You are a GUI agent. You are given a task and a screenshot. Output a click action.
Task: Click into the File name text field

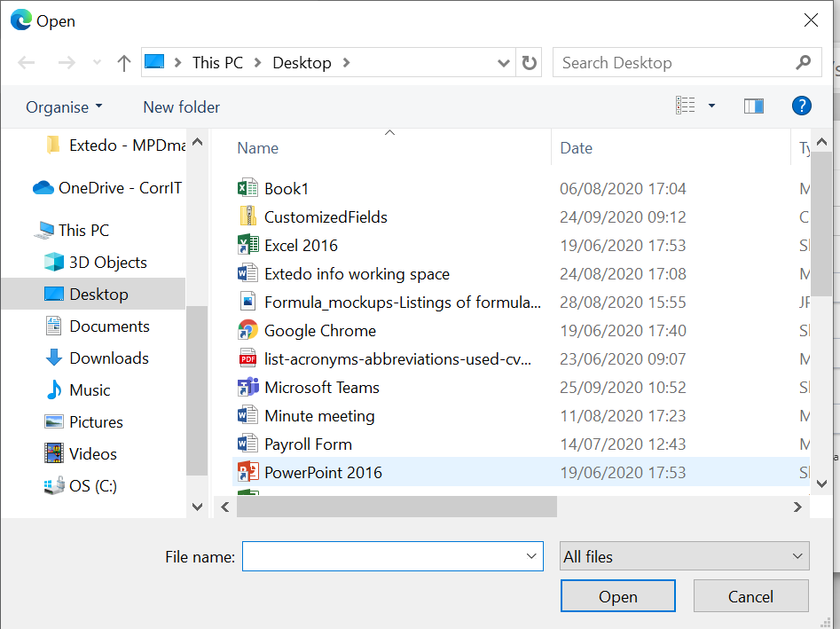coord(381,557)
